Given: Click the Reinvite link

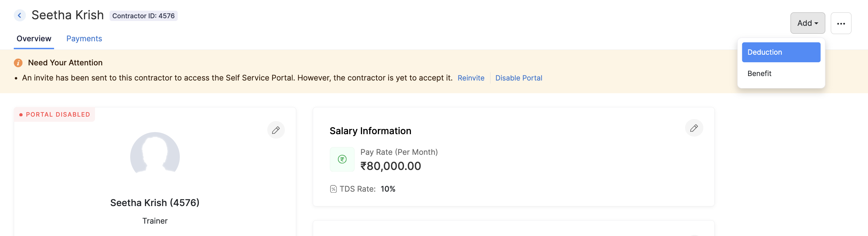Looking at the screenshot, I should click(x=471, y=78).
